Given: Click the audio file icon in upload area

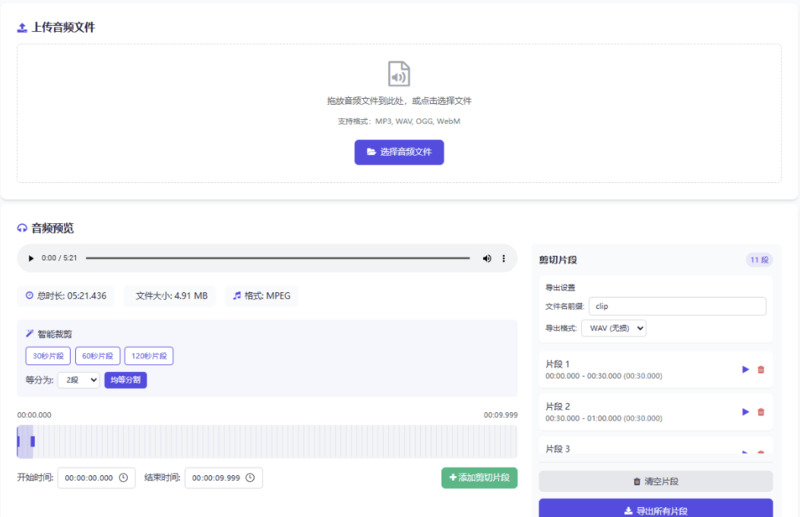Looking at the screenshot, I should (x=399, y=74).
